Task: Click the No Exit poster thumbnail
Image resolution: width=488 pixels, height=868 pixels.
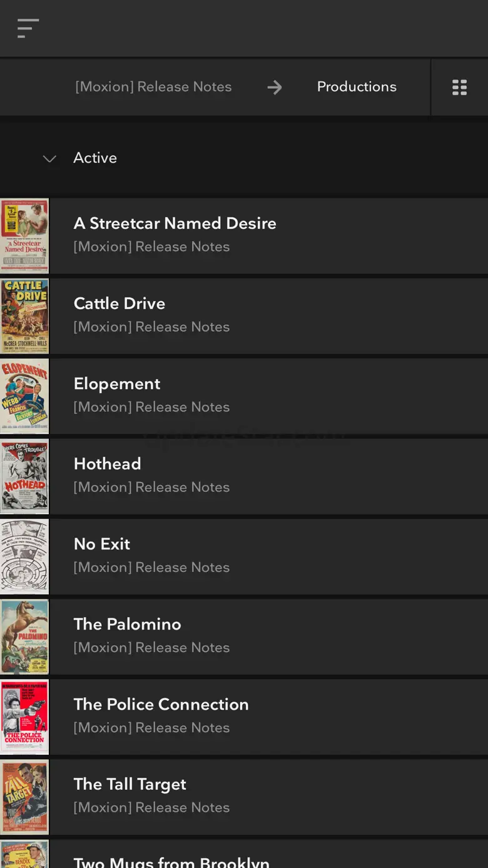Action: tap(24, 556)
